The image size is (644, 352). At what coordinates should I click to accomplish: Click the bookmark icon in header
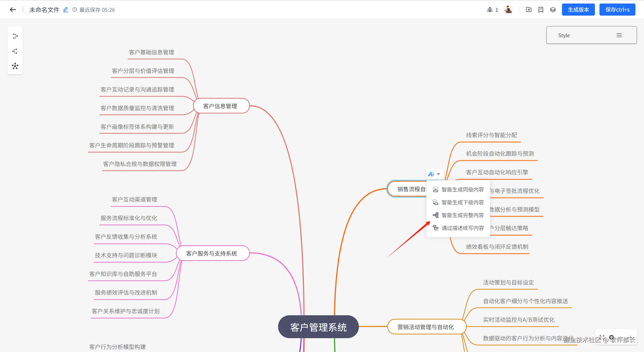tap(541, 10)
